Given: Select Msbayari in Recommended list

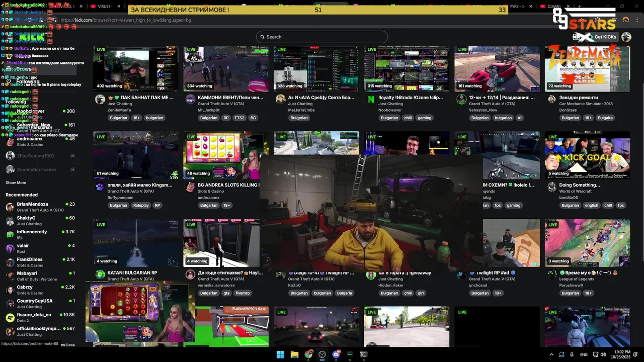Looking at the screenshot, I should click(40, 276).
